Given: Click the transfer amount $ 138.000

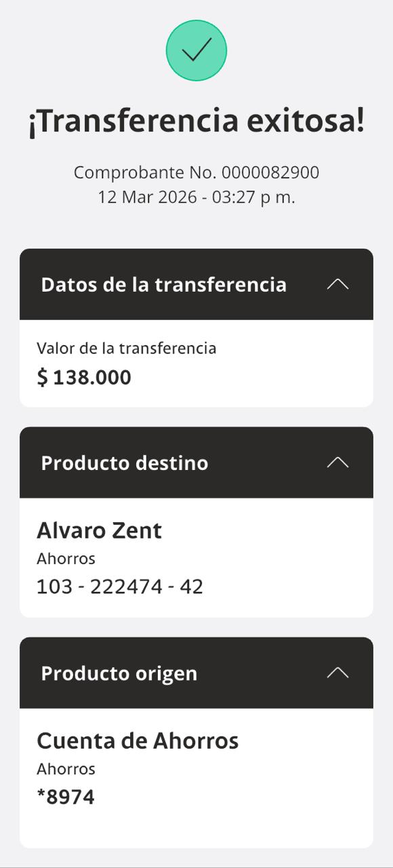Looking at the screenshot, I should pos(84,377).
